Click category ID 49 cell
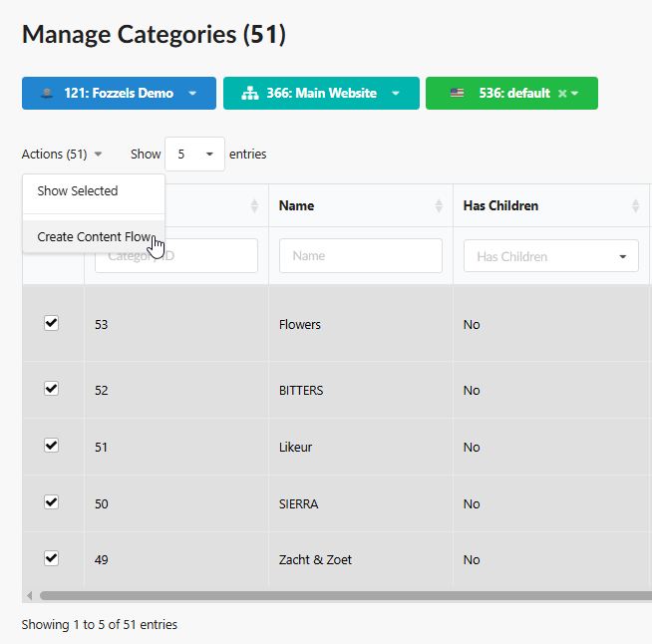Screen dimensions: 652x644 point(176,559)
